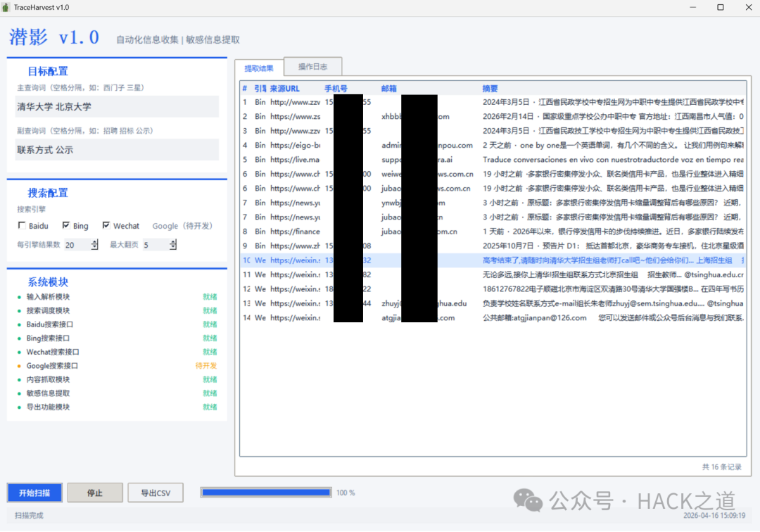Sort by the 邮箱 column header

pyautogui.click(x=388, y=89)
